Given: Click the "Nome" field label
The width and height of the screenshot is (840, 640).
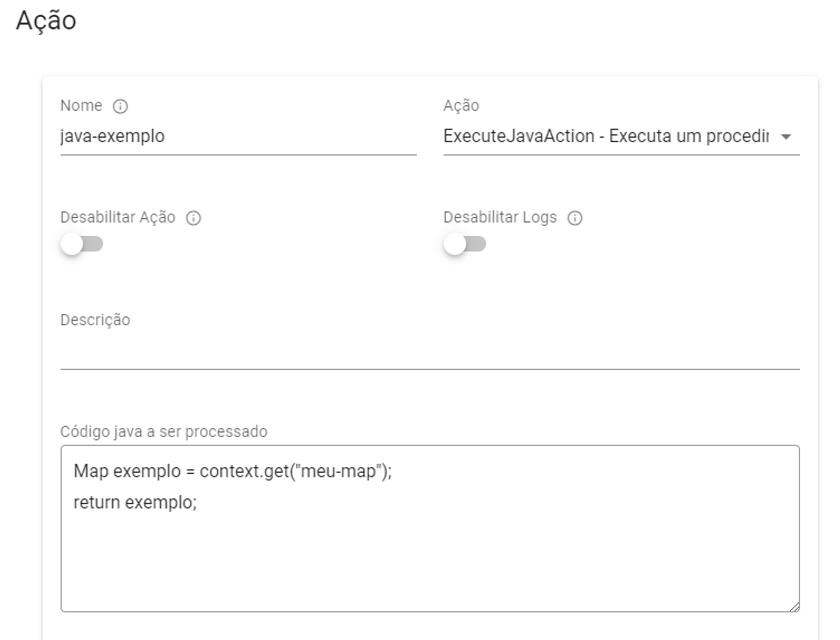Looking at the screenshot, I should (81, 106).
